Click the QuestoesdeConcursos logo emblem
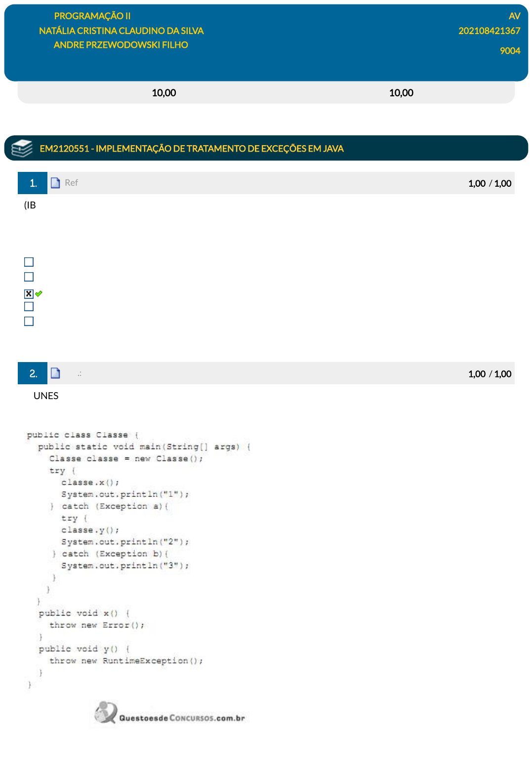 coord(106,712)
